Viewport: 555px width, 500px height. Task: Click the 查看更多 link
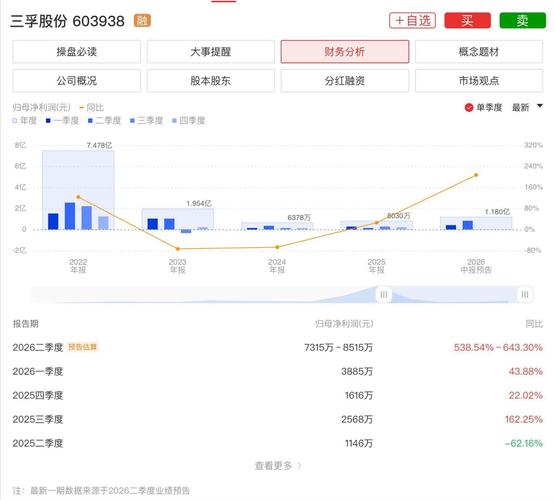click(x=278, y=466)
